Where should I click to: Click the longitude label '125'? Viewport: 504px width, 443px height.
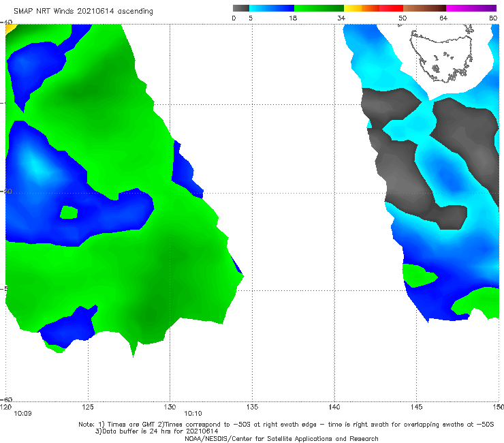click(88, 407)
